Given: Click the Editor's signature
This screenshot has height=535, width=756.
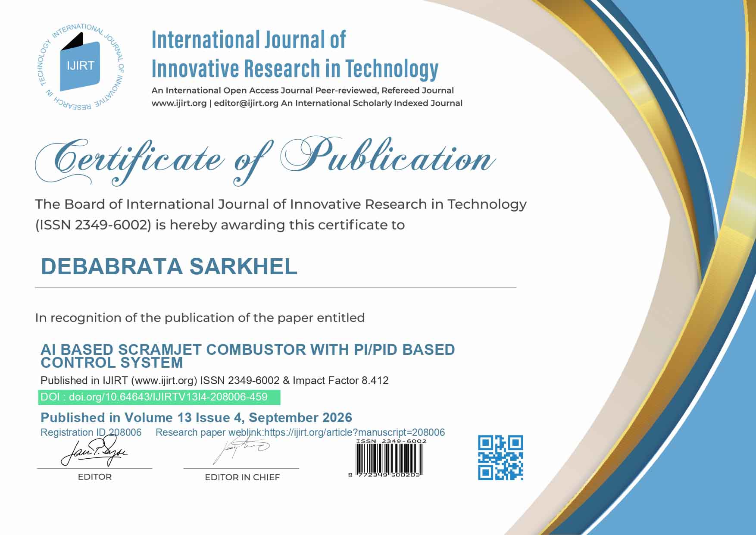Looking at the screenshot, I should 94,451.
